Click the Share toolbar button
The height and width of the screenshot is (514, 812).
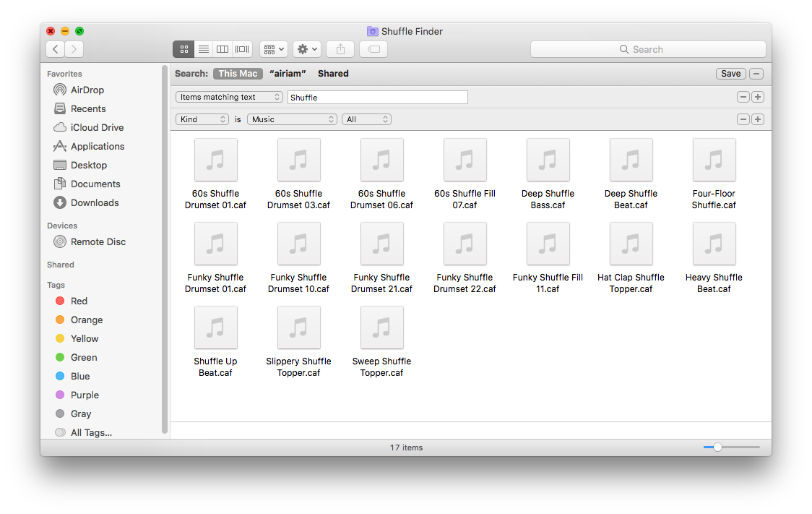pyautogui.click(x=340, y=49)
